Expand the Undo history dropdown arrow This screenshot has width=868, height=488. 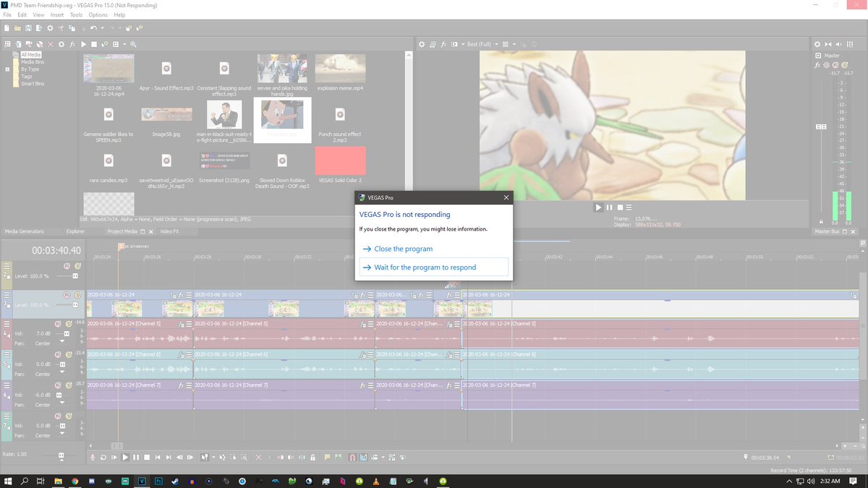click(102, 27)
